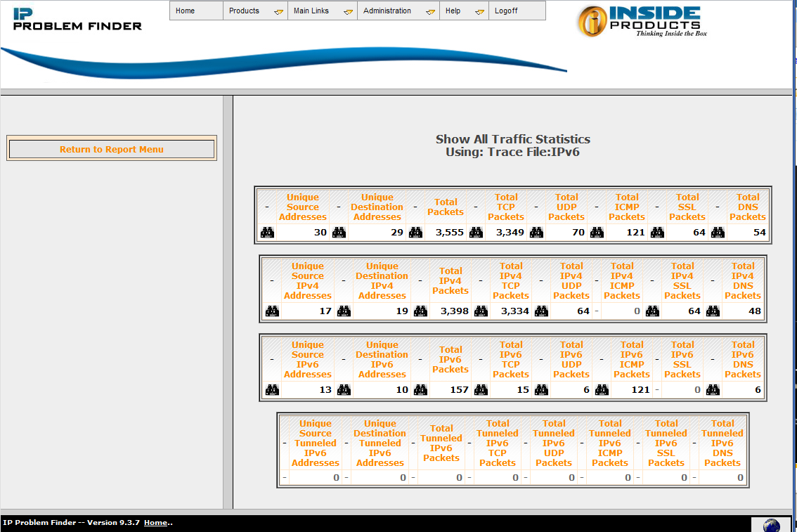Click binoculars beside Total IPv4 TCP Packets 3,334
797x532 pixels.
[481, 311]
